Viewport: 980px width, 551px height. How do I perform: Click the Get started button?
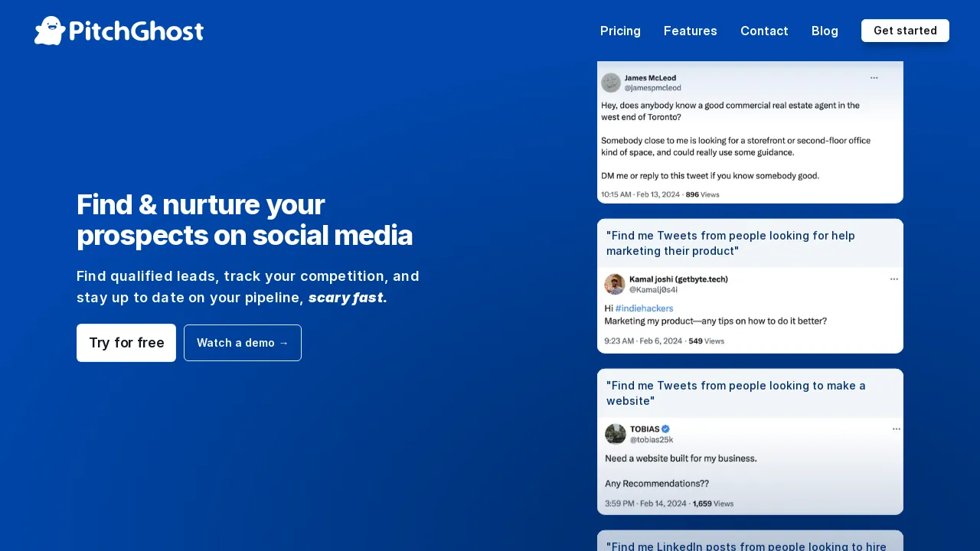[x=905, y=31]
